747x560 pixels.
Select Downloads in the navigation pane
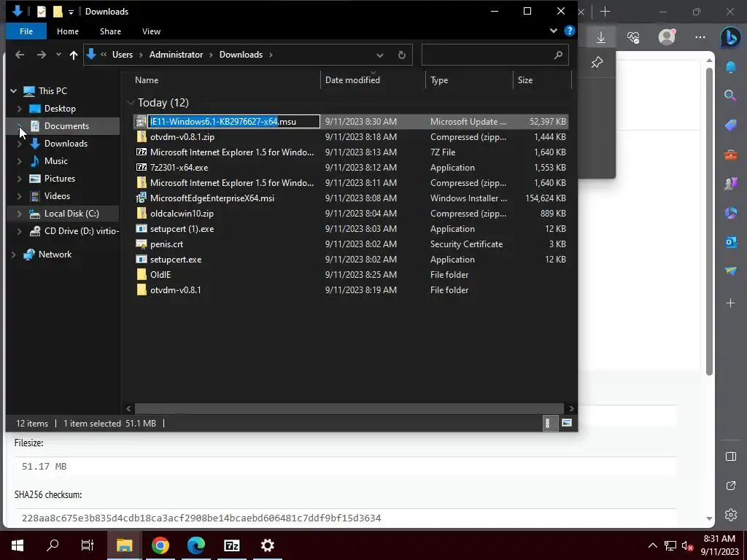(x=66, y=144)
